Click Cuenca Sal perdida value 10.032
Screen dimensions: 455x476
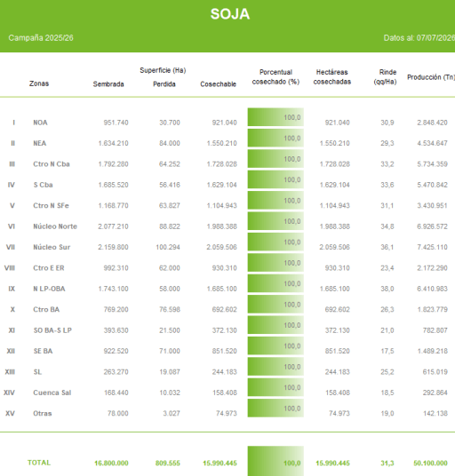[170, 393]
